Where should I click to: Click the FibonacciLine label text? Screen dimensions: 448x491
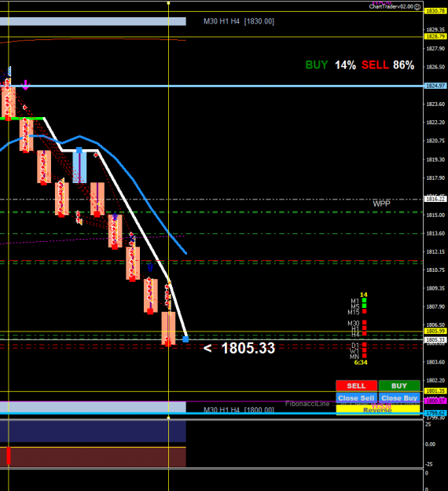coord(307,404)
